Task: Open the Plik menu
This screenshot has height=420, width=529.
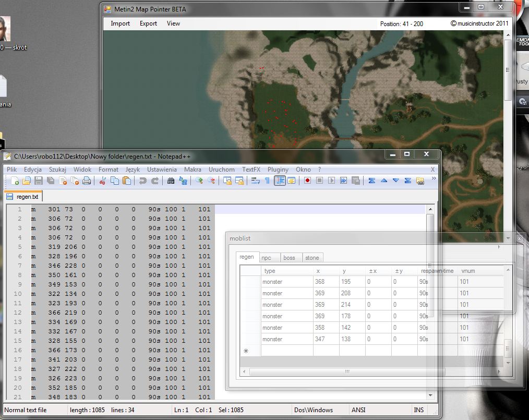Action: coord(12,170)
